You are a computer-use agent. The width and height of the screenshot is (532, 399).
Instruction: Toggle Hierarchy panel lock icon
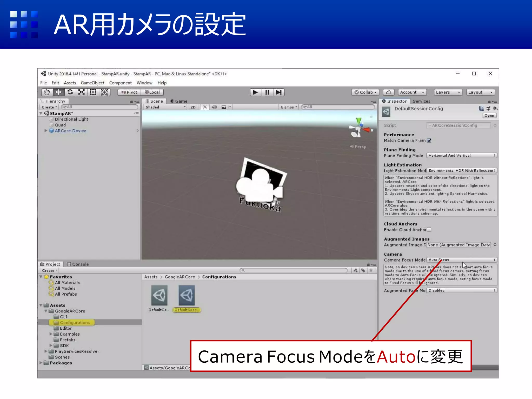tap(131, 101)
